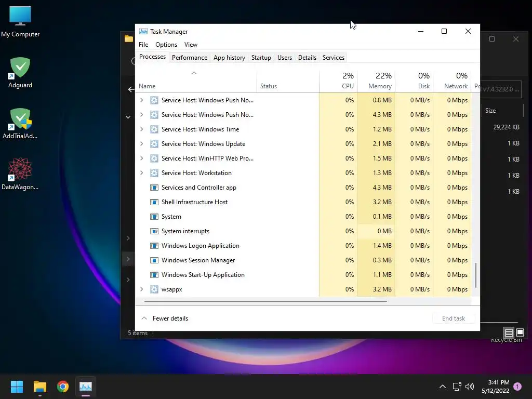Screen dimensions: 532x399
Task: Switch File Explorer to large icons view
Action: (520, 332)
